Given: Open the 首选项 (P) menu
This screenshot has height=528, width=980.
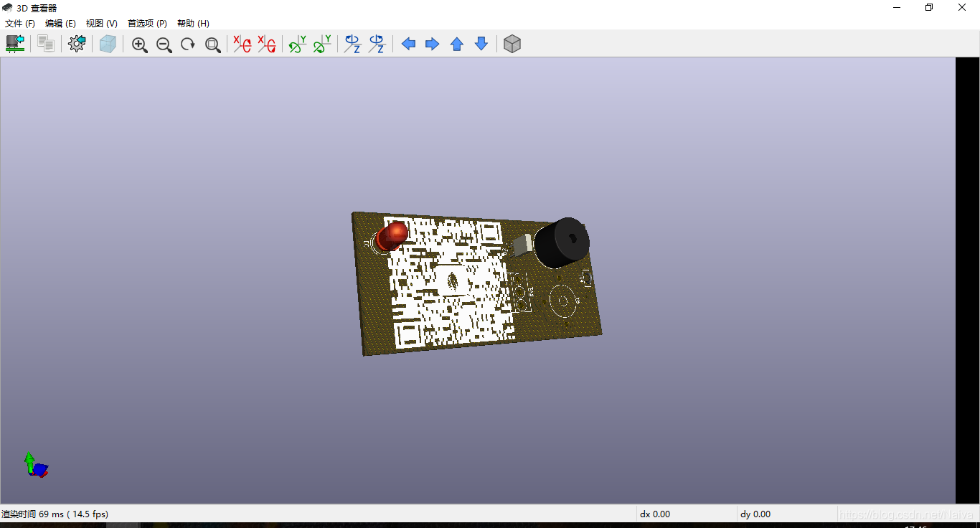Looking at the screenshot, I should click(147, 24).
